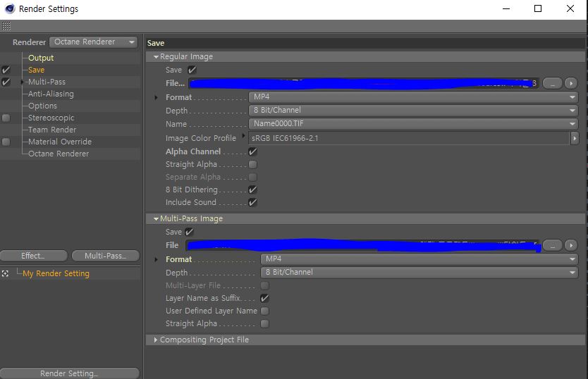The image size is (588, 379).
Task: Toggle the Include Sound checkbox
Action: [252, 202]
